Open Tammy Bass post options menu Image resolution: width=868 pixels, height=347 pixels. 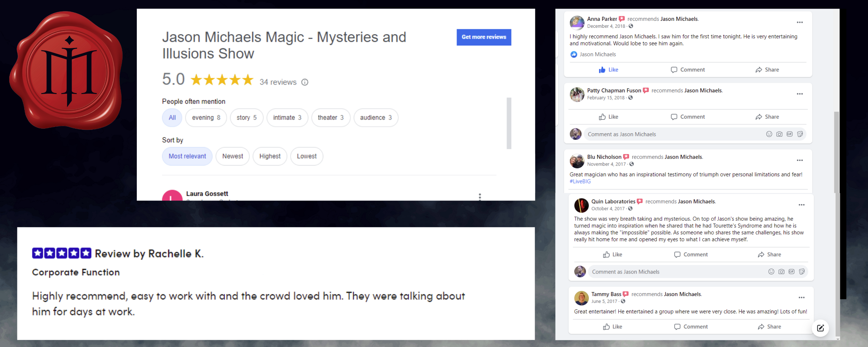click(x=801, y=297)
